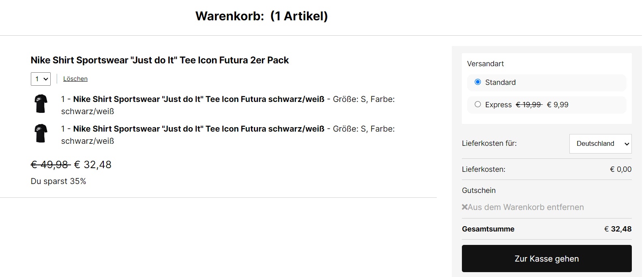Screen dimensions: 644x277
Task: Click the "Du sparst 35%" savings text
Action: pos(58,181)
